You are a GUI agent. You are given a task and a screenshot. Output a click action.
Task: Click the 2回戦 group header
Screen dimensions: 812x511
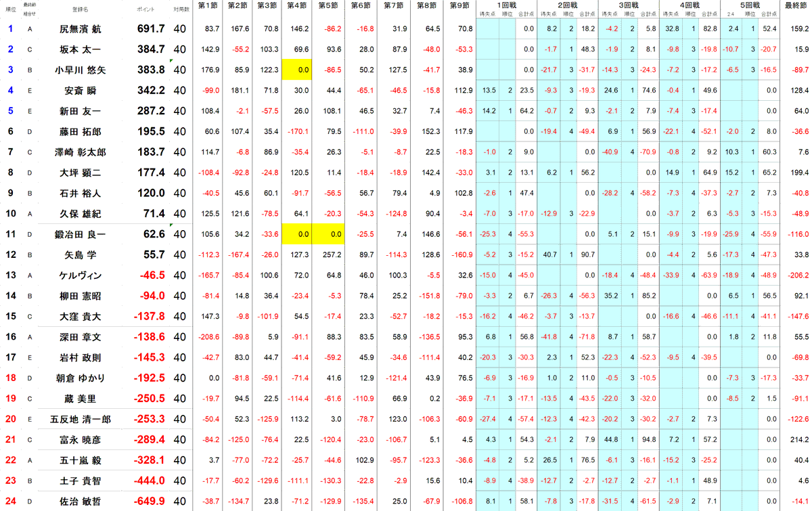tap(568, 5)
